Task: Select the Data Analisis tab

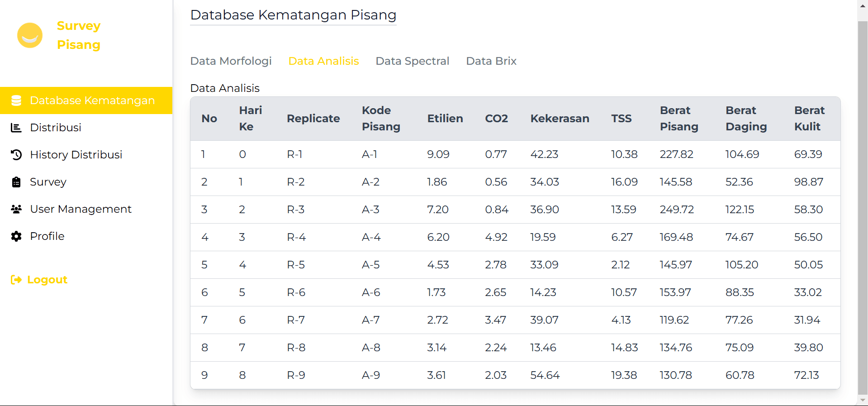Action: [323, 61]
